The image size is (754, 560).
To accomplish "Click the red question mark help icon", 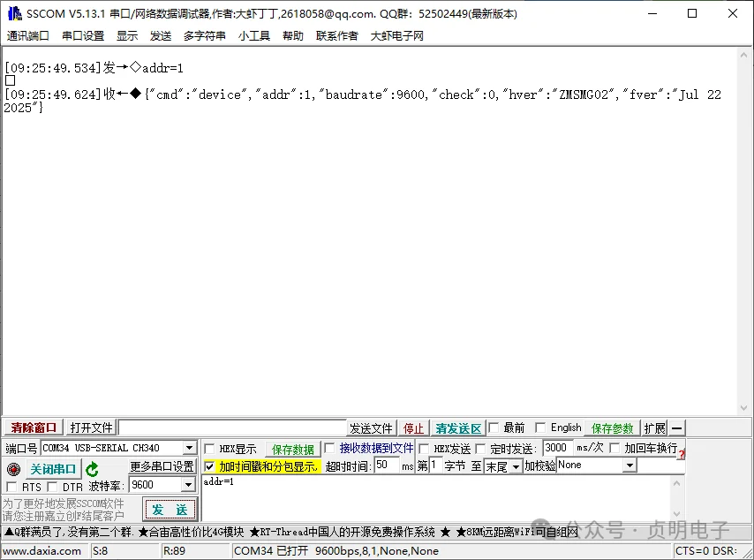I will coord(682,454).
